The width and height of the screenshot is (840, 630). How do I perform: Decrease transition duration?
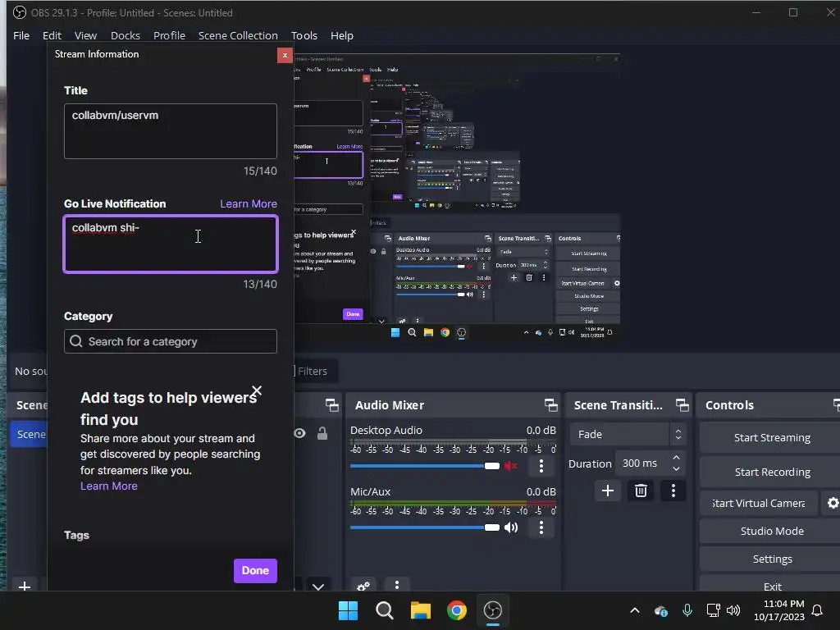tap(676, 469)
